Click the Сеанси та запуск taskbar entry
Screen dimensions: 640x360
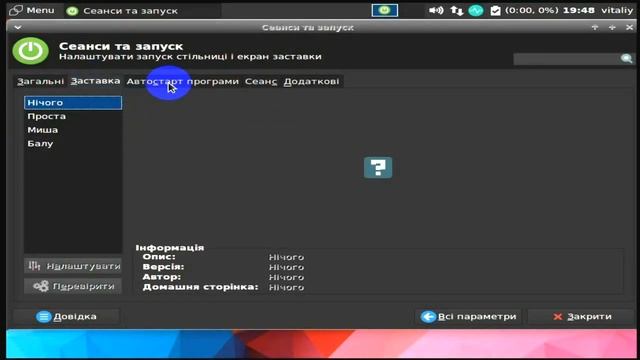pyautogui.click(x=143, y=11)
